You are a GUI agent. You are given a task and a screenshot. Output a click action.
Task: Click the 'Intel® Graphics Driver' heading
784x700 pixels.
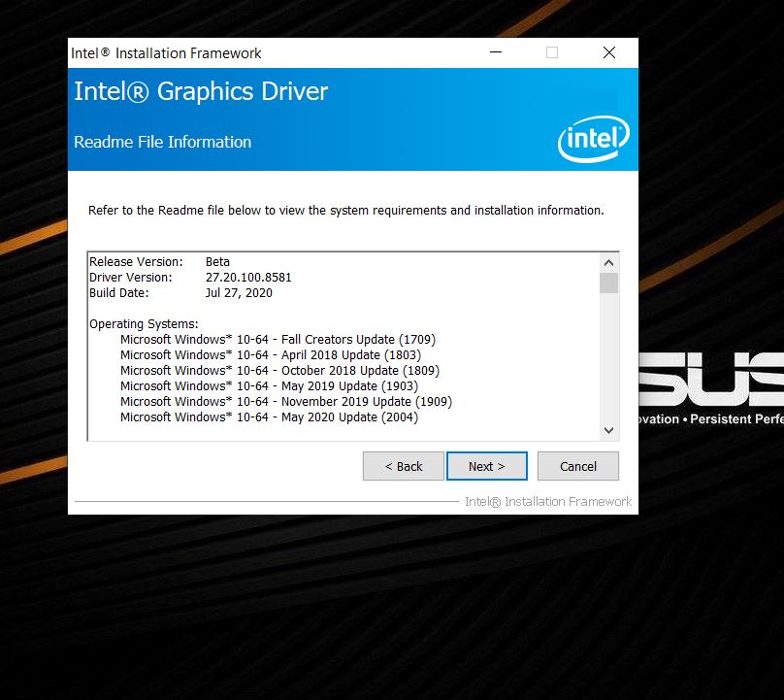pos(201,91)
